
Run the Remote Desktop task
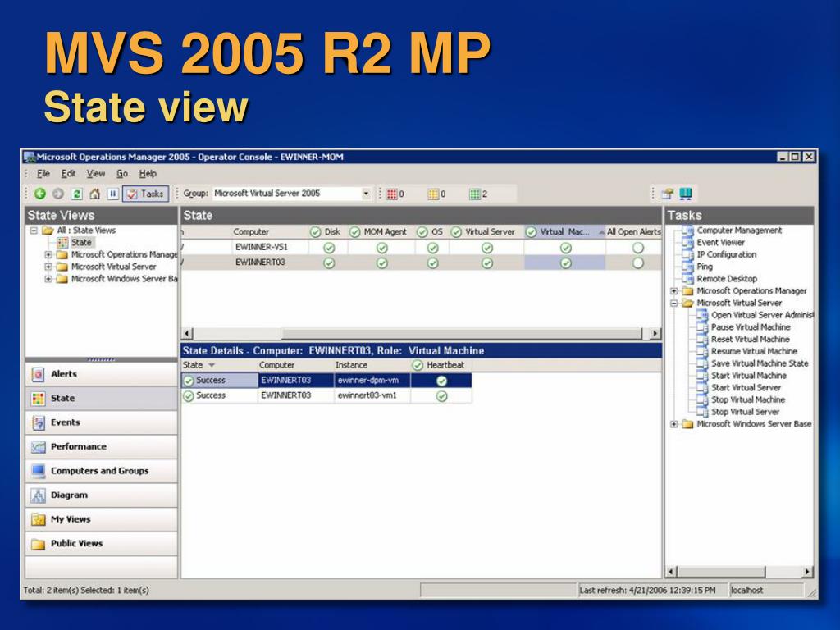point(727,279)
